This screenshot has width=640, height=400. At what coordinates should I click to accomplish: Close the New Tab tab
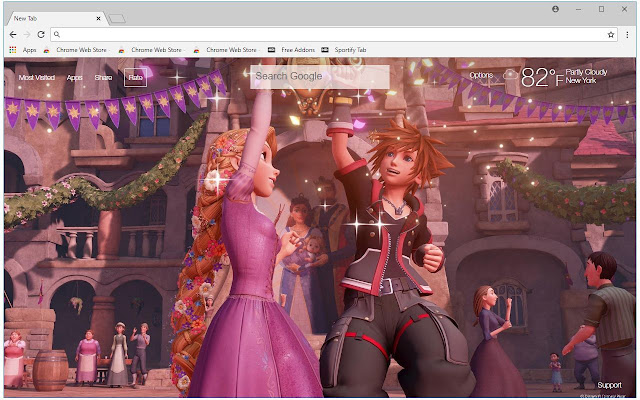[x=98, y=18]
